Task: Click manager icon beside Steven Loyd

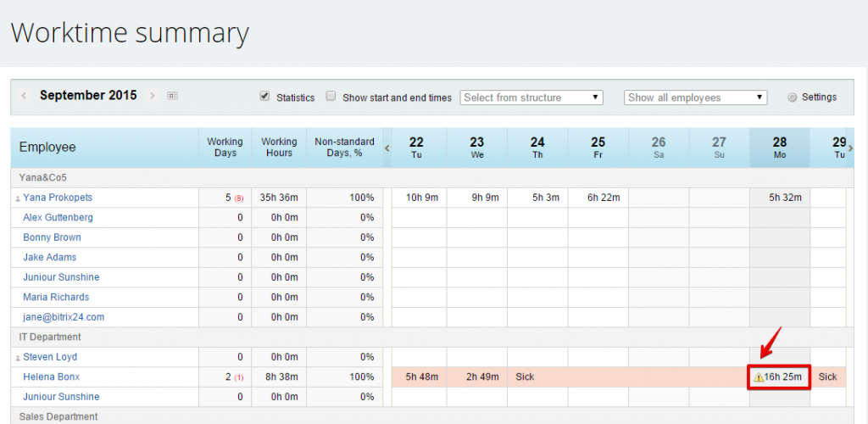Action: (x=18, y=358)
